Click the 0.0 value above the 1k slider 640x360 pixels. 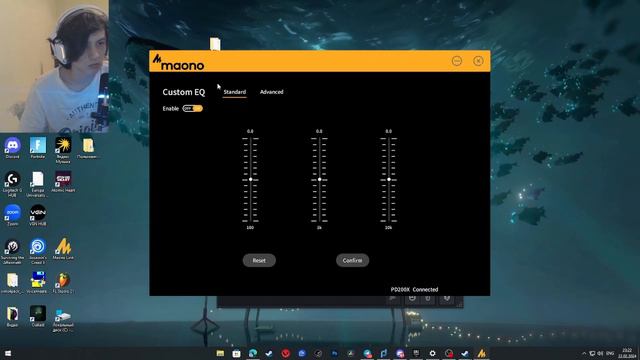(319, 131)
